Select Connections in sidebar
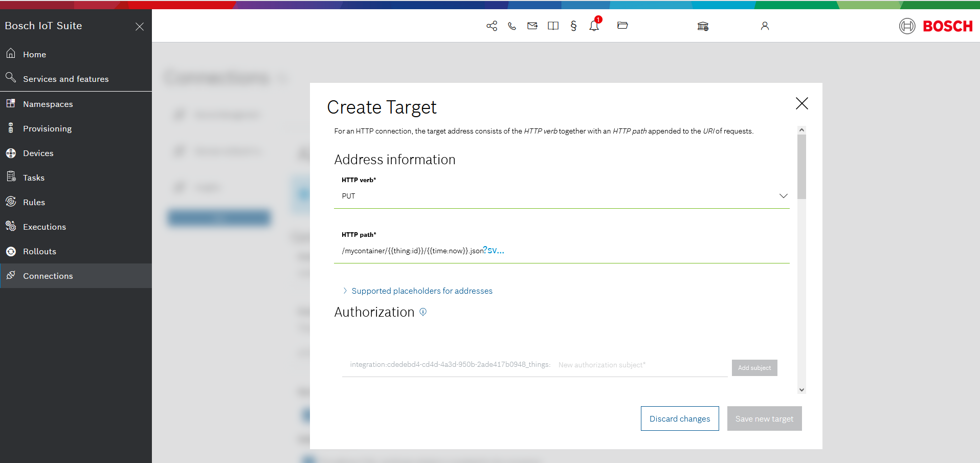The height and width of the screenshot is (463, 980). (76, 276)
